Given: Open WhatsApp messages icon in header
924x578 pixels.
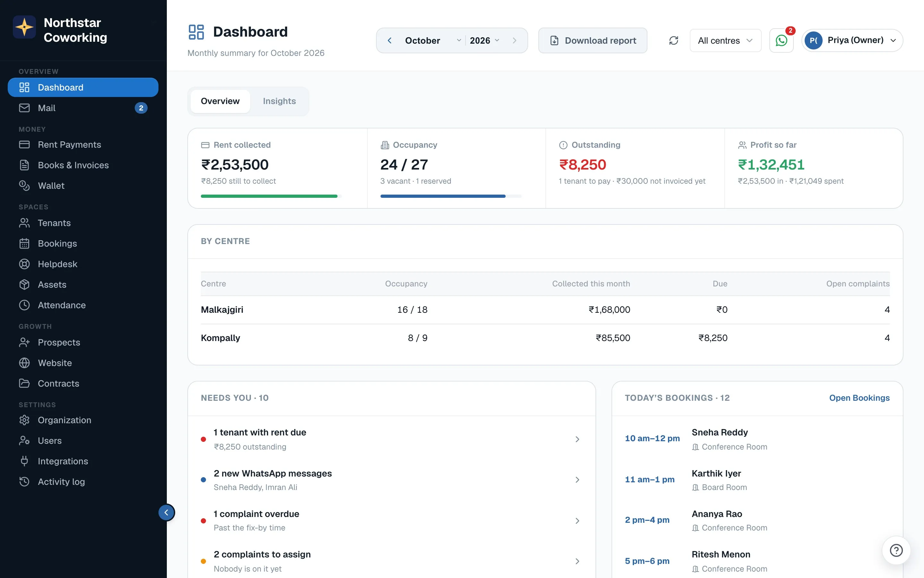Looking at the screenshot, I should [x=781, y=40].
